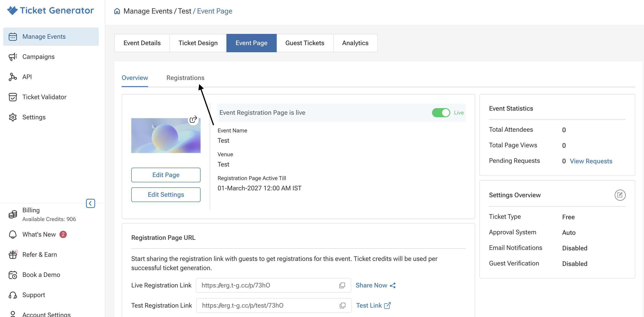
Task: Select the Event Page tab
Action: coord(251,43)
